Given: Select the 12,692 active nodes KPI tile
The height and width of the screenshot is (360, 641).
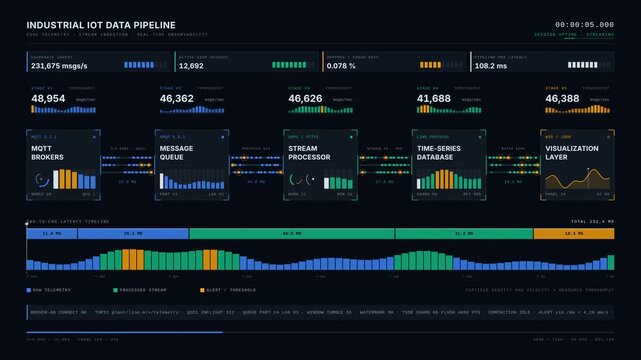Looking at the screenshot, I should coord(247,62).
